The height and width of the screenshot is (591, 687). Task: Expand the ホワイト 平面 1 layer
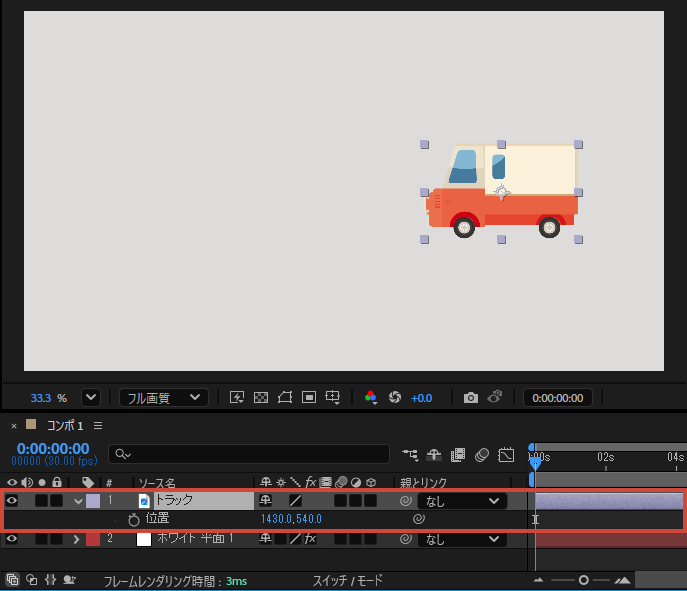(x=77, y=539)
